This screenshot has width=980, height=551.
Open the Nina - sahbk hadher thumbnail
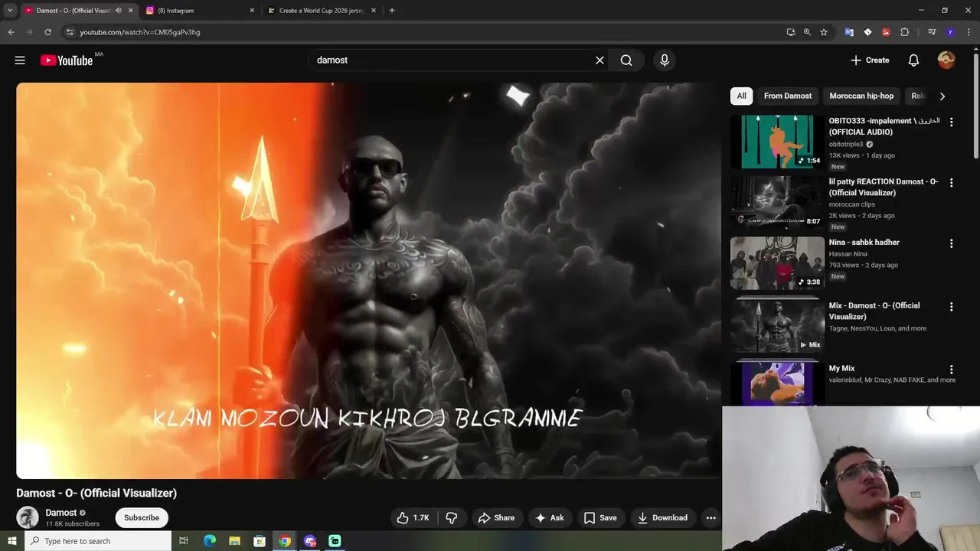click(x=777, y=262)
